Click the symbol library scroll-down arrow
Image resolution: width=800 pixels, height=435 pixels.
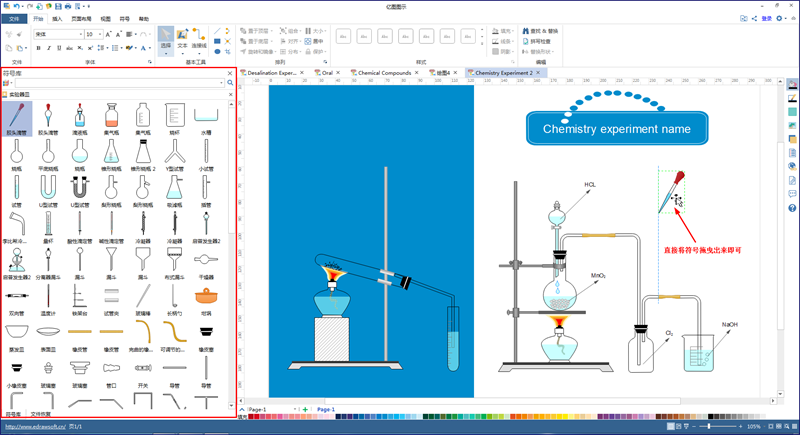[x=232, y=406]
